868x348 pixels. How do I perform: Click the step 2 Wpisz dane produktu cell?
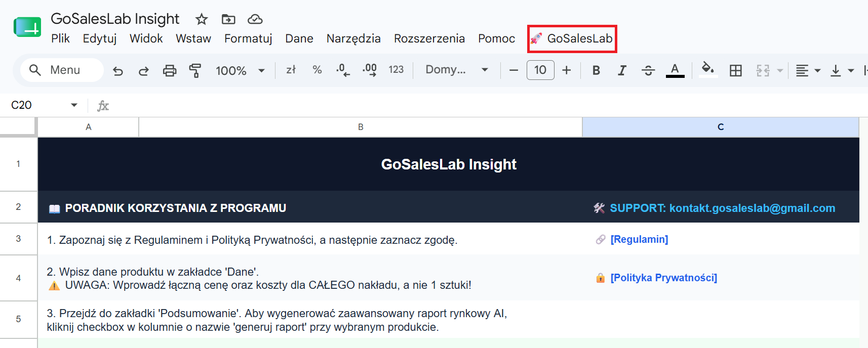pos(310,278)
